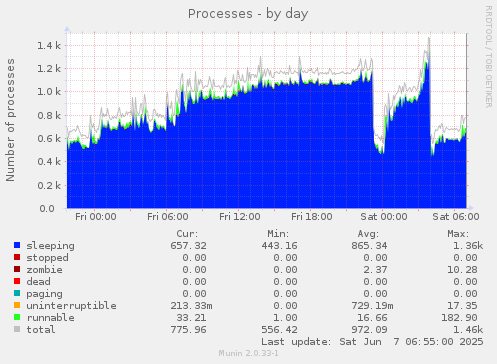Select the 'uninterruptible' legend label
This screenshot has height=364, width=497.
[71, 306]
